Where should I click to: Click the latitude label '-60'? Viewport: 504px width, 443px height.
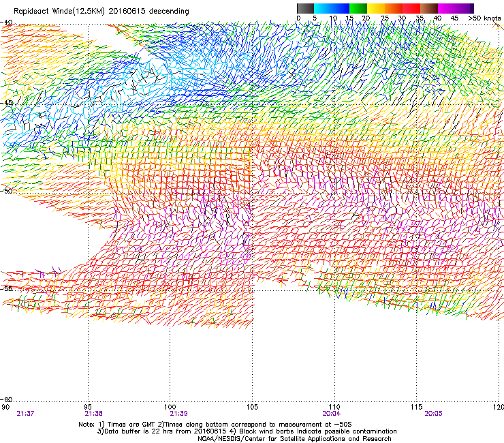coord(6,399)
